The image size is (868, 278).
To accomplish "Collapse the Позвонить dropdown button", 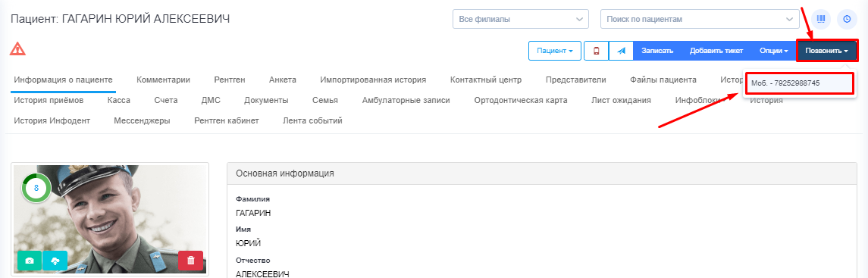I will tap(827, 50).
